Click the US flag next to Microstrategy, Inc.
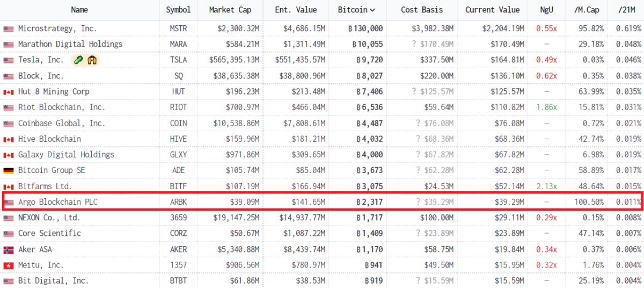This screenshot has width=644, height=288. tap(9, 28)
